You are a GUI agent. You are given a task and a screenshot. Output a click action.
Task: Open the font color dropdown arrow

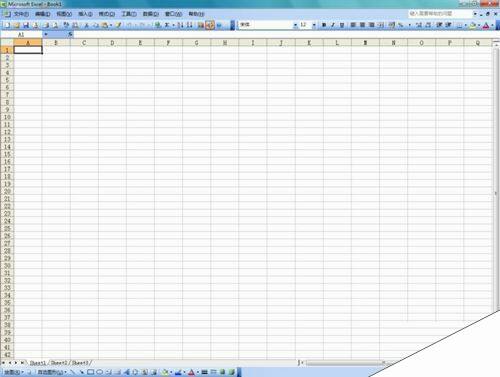pos(492,25)
